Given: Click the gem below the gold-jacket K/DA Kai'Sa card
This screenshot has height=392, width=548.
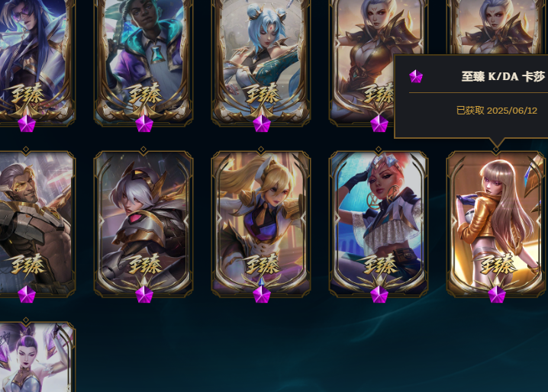Looking at the screenshot, I should [x=497, y=294].
